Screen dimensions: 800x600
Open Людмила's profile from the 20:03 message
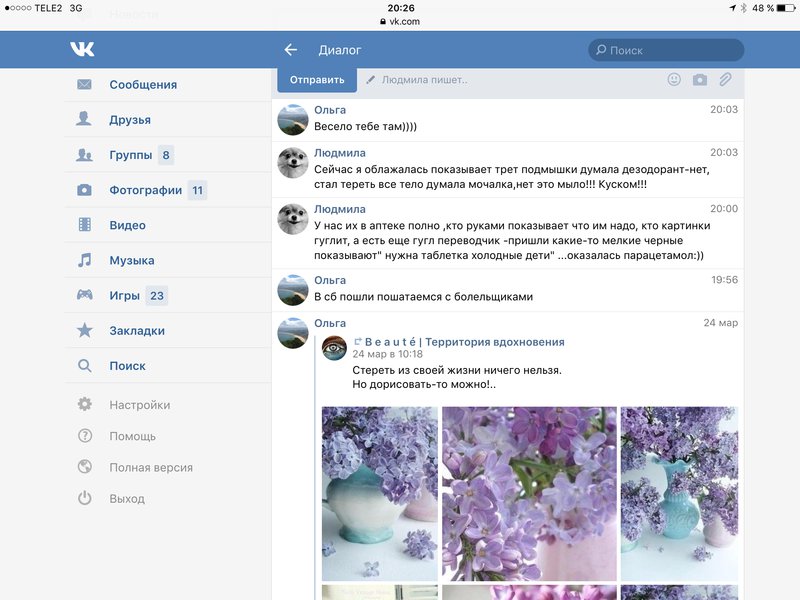tap(340, 153)
